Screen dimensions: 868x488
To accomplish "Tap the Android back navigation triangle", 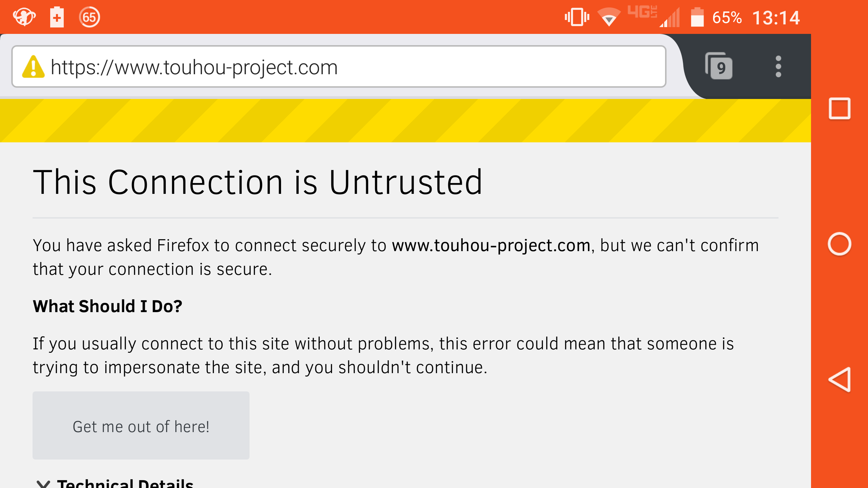I will (x=840, y=380).
